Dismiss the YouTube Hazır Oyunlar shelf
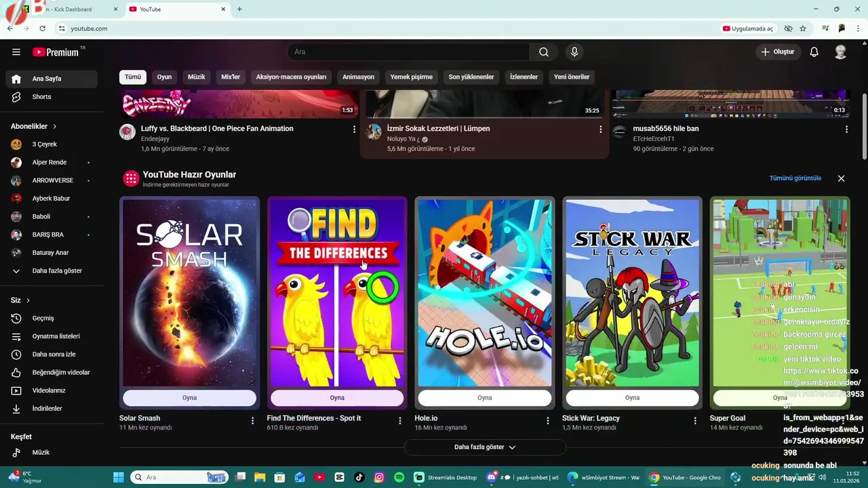 pyautogui.click(x=841, y=178)
